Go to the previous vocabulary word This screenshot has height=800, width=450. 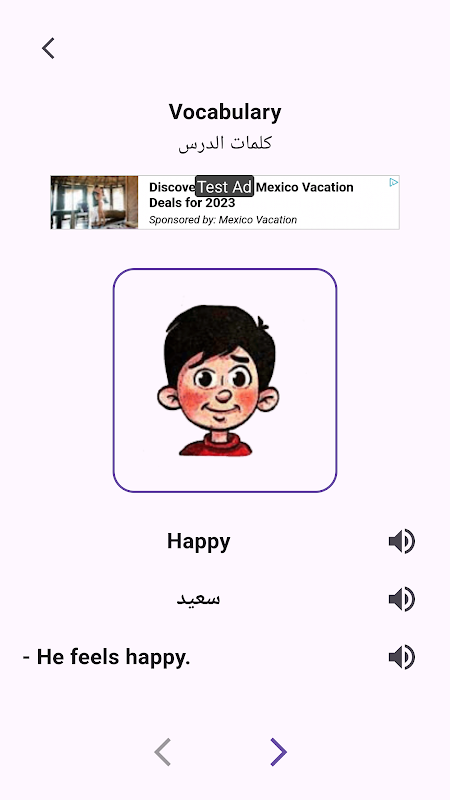[x=162, y=752]
